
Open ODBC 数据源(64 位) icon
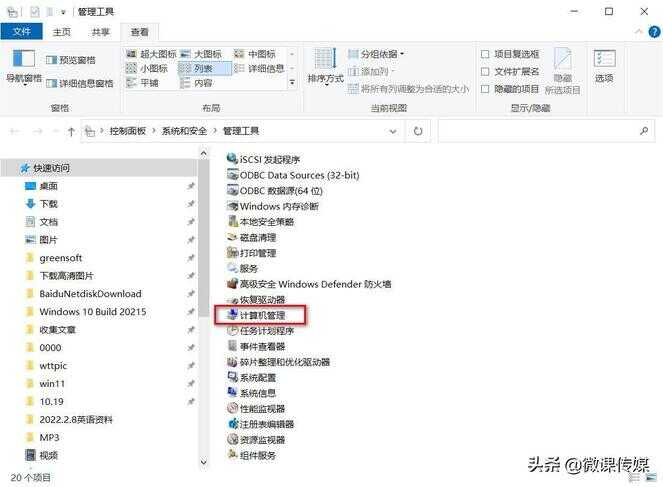[x=232, y=190]
